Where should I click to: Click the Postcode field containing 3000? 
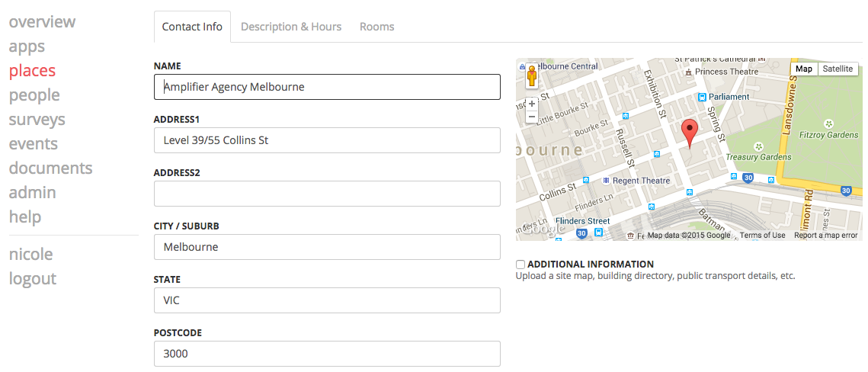(327, 353)
